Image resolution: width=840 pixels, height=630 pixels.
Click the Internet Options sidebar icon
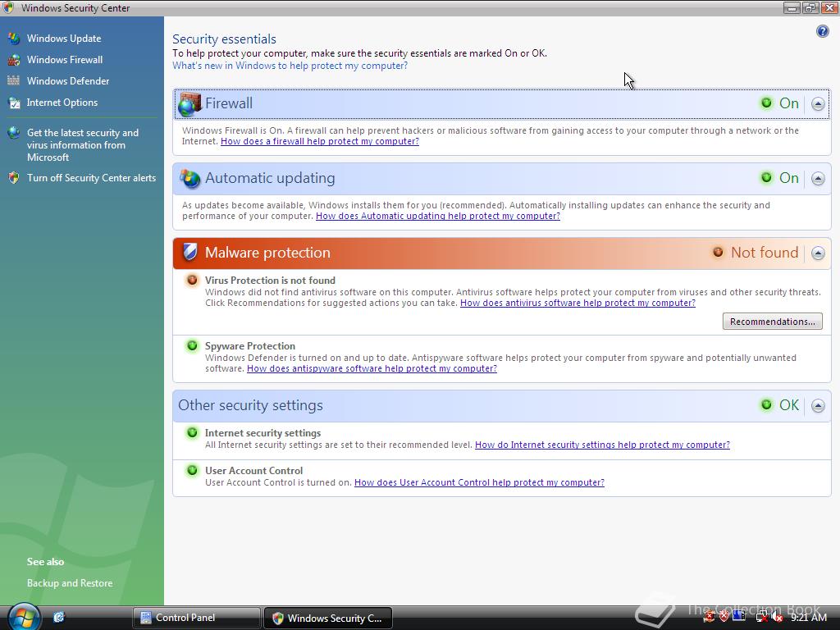click(14, 103)
